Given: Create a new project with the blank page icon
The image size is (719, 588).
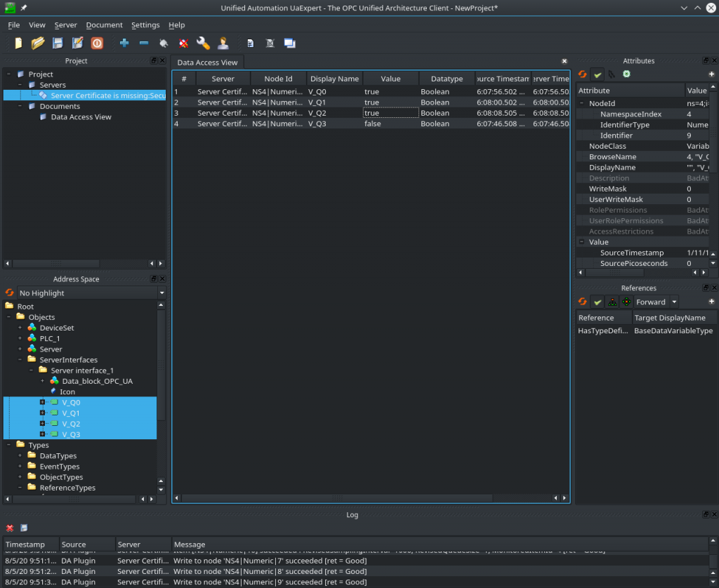Looking at the screenshot, I should click(18, 43).
